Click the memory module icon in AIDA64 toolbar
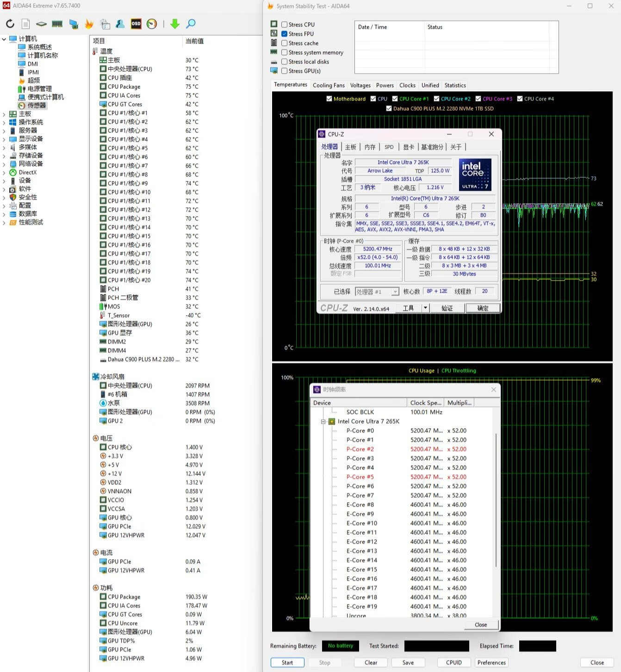Viewport: 621px width, 672px height. (57, 24)
